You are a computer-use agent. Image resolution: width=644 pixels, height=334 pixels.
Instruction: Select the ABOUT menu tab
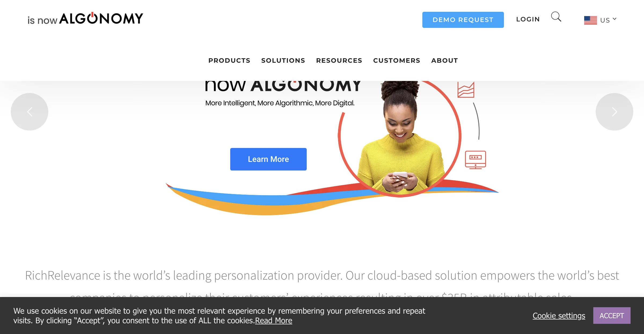(x=445, y=60)
